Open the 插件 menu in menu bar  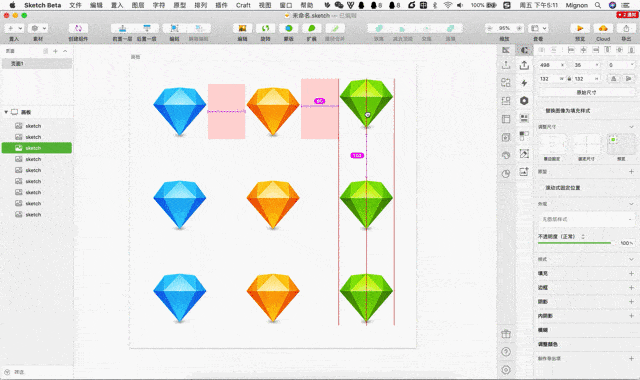(x=221, y=5)
